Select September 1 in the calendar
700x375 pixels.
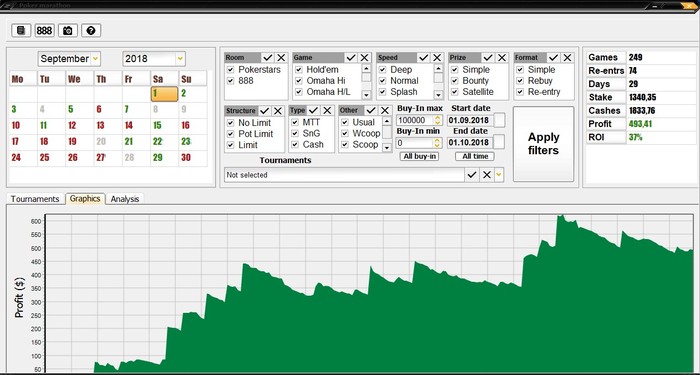(164, 94)
